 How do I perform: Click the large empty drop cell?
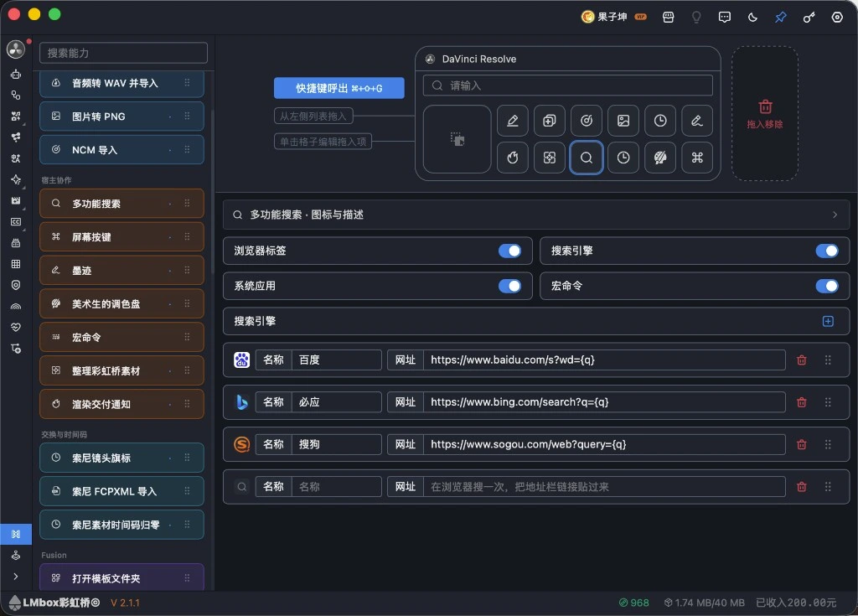tap(457, 139)
